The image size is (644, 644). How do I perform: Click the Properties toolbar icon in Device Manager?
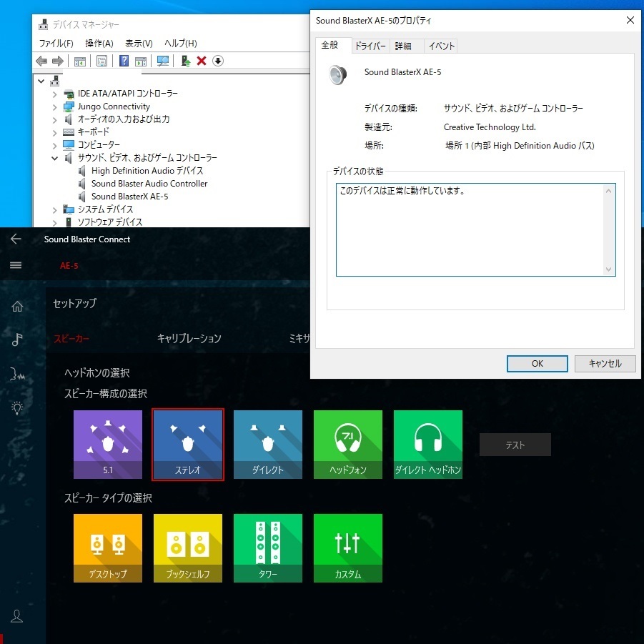(x=101, y=61)
